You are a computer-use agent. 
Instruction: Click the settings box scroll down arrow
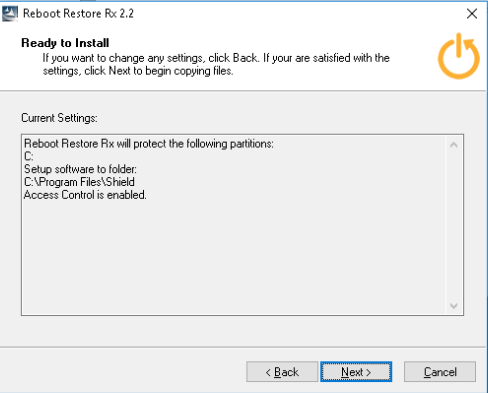(453, 305)
